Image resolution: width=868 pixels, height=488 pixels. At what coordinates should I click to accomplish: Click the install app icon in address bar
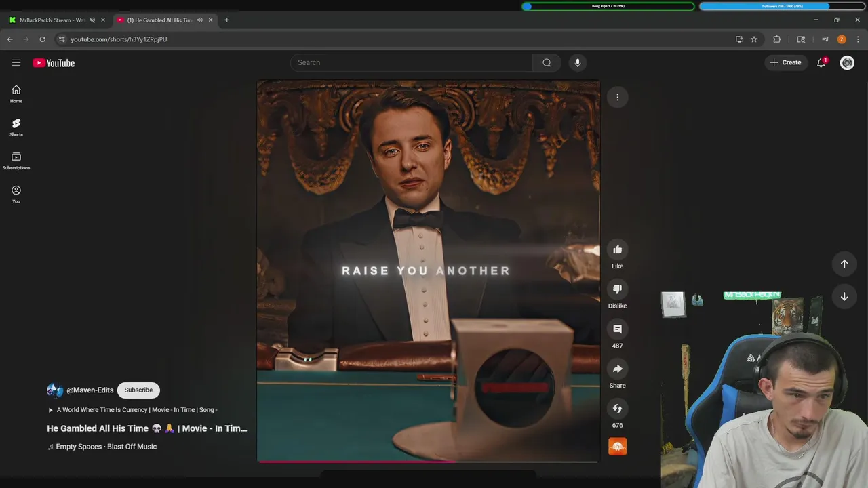point(739,39)
